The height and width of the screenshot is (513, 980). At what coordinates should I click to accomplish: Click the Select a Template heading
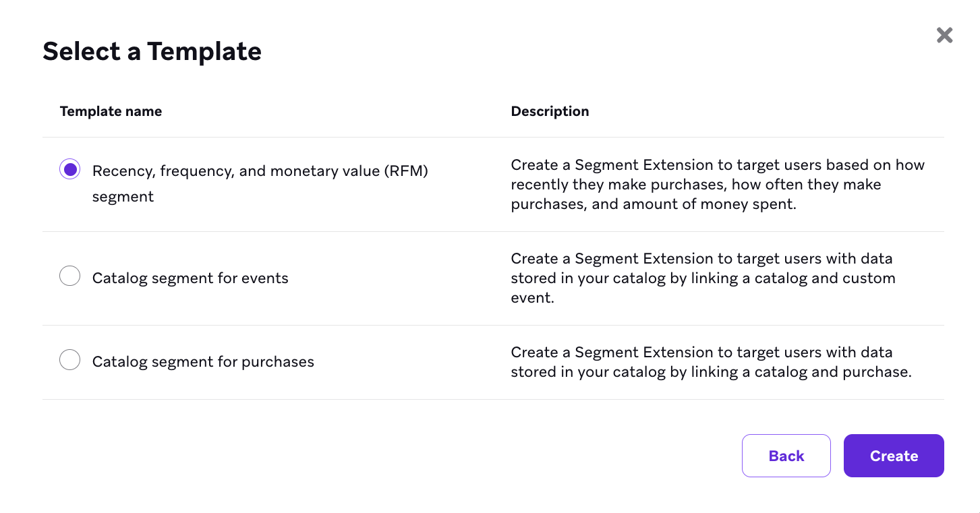coord(152,51)
